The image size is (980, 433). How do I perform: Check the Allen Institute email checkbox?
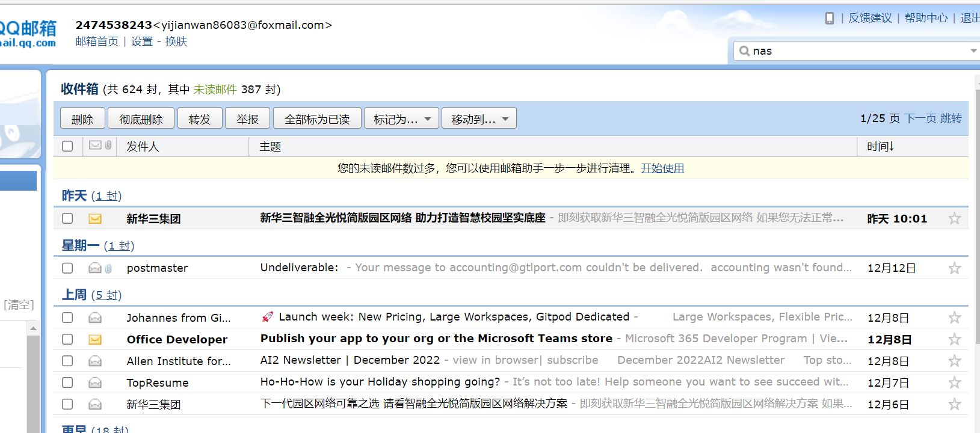pos(67,361)
